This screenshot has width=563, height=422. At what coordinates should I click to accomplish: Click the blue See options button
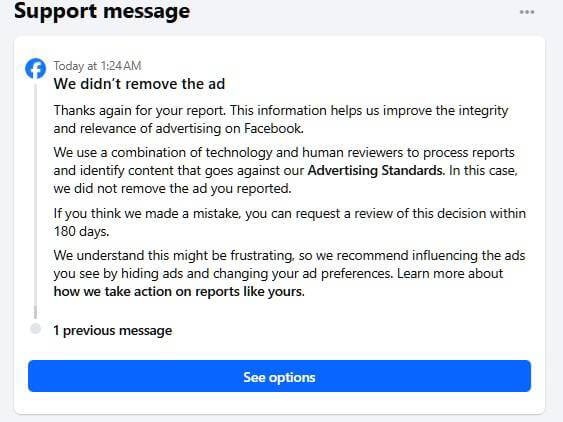click(279, 376)
